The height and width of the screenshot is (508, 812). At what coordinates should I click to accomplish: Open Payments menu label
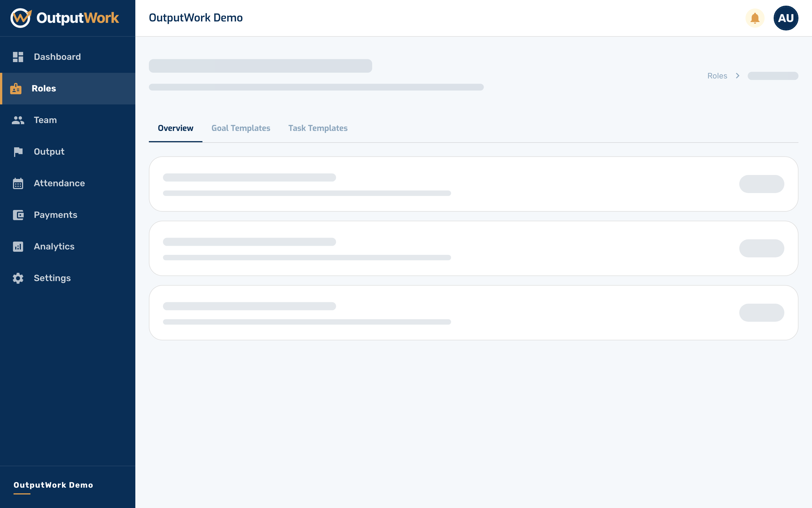(x=56, y=215)
